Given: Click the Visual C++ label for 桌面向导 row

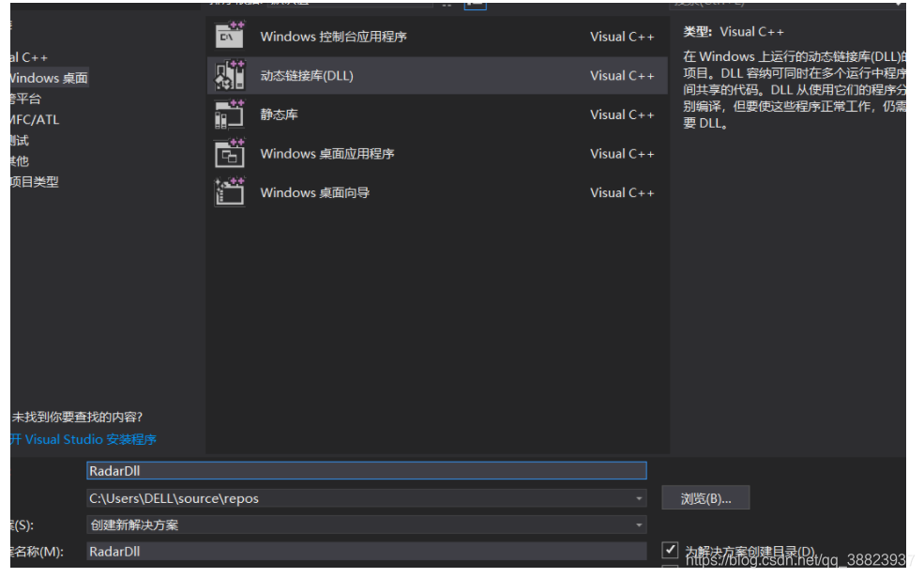Looking at the screenshot, I should click(622, 192).
